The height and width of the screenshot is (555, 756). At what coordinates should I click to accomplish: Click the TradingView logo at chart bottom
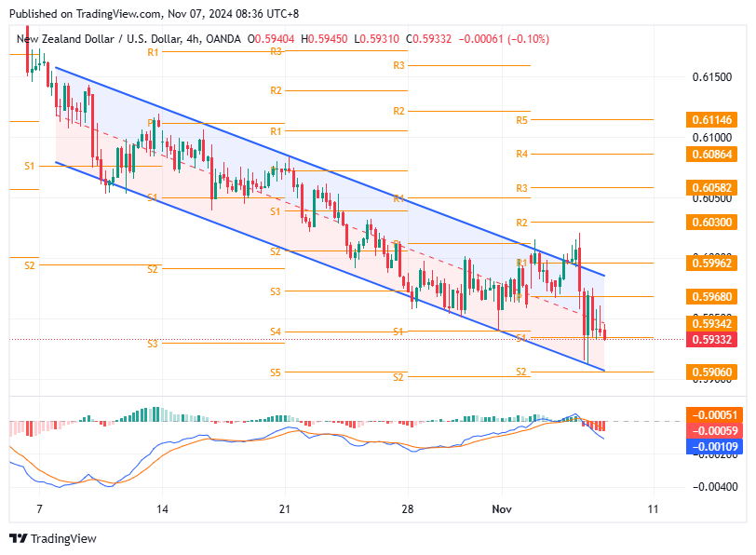53,538
